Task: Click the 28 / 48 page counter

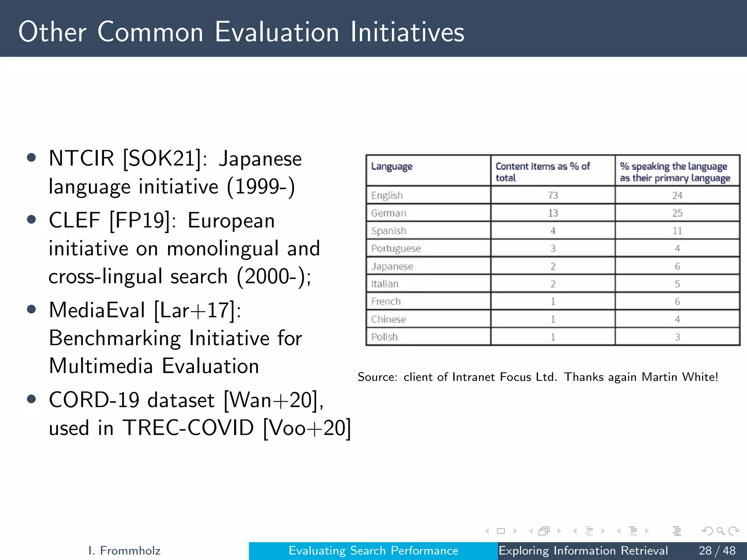Action: (x=717, y=551)
